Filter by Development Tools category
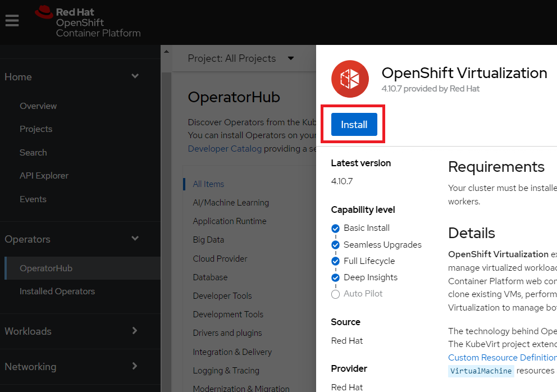The image size is (557, 392). [228, 314]
